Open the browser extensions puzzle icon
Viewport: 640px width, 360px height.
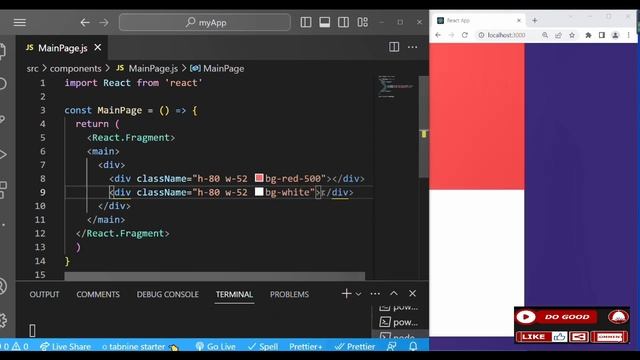coord(588,35)
